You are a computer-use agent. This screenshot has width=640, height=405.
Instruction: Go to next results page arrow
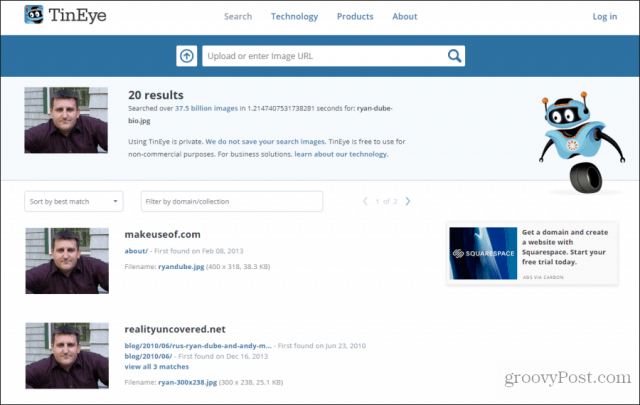tap(408, 201)
